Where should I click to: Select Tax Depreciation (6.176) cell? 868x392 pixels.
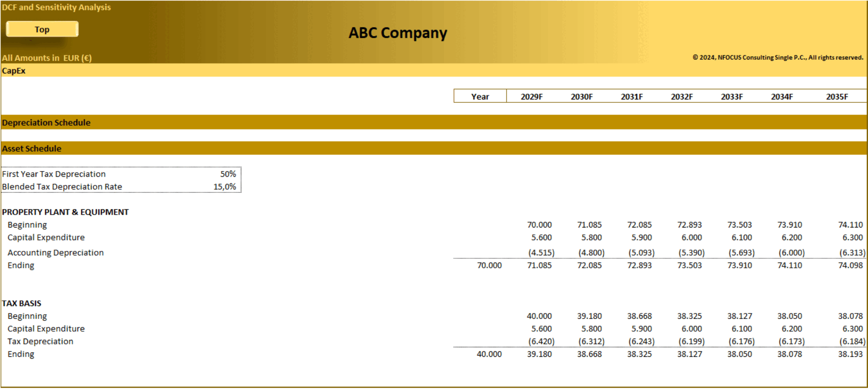point(741,342)
